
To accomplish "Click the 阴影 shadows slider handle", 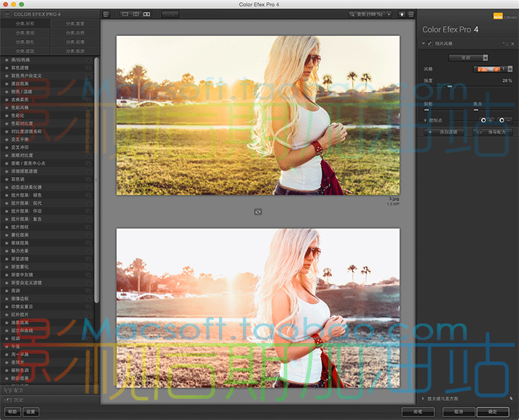I will tap(427, 110).
